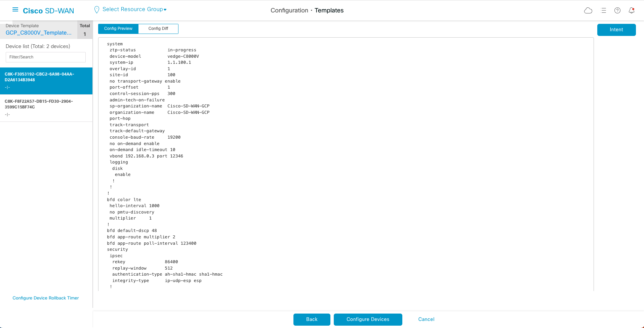Open the notifications bell icon
Image resolution: width=644 pixels, height=328 pixels.
tap(632, 10)
